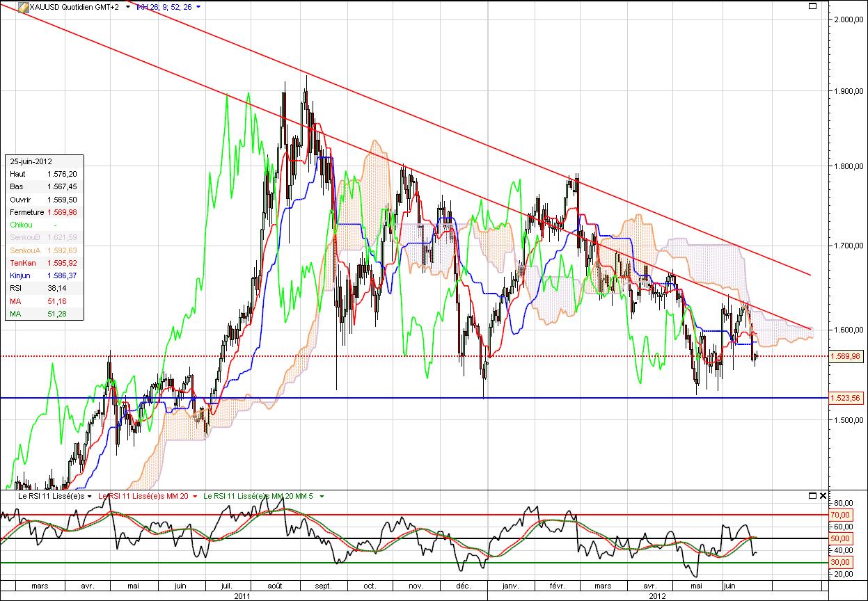
Task: Open the red RSI MM 20 dropdown arrow
Action: (194, 496)
